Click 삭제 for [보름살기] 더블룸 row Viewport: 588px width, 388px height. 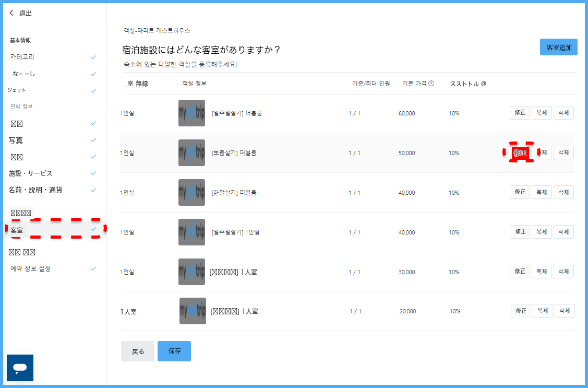point(563,152)
